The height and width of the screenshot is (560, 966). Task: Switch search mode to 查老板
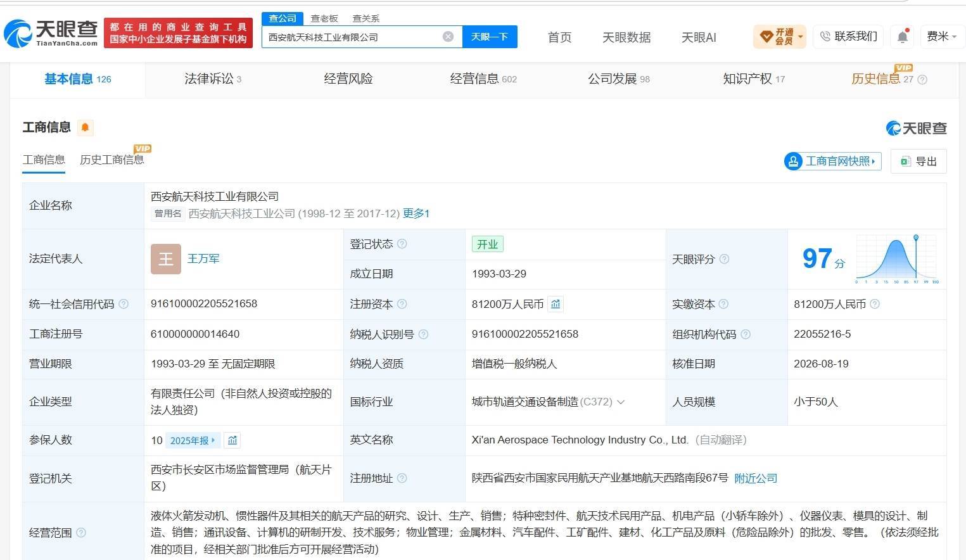click(x=324, y=18)
